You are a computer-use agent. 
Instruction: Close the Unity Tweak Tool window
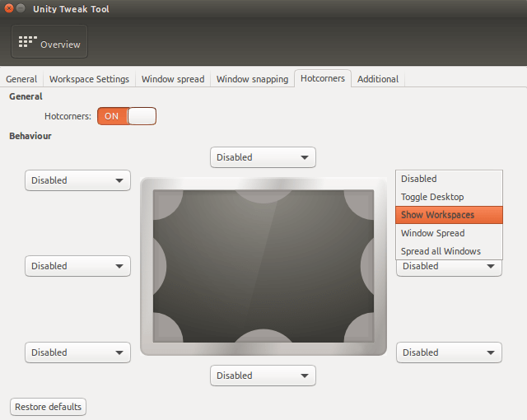click(9, 8)
